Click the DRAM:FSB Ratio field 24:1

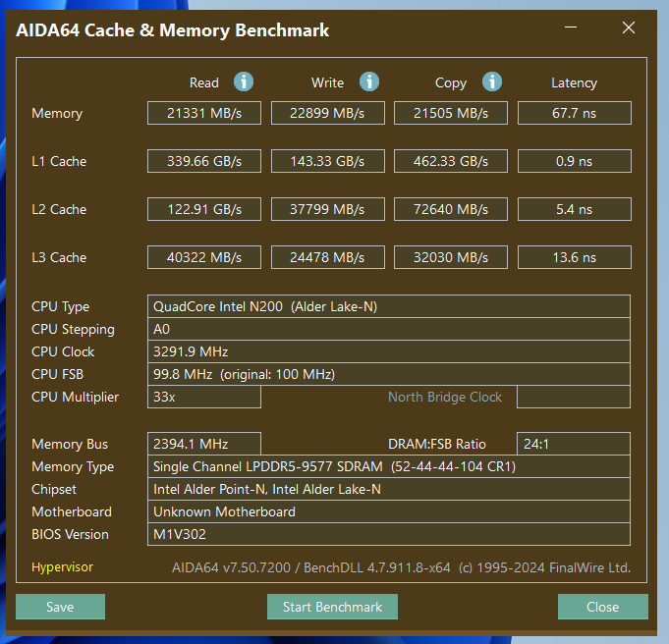[574, 444]
